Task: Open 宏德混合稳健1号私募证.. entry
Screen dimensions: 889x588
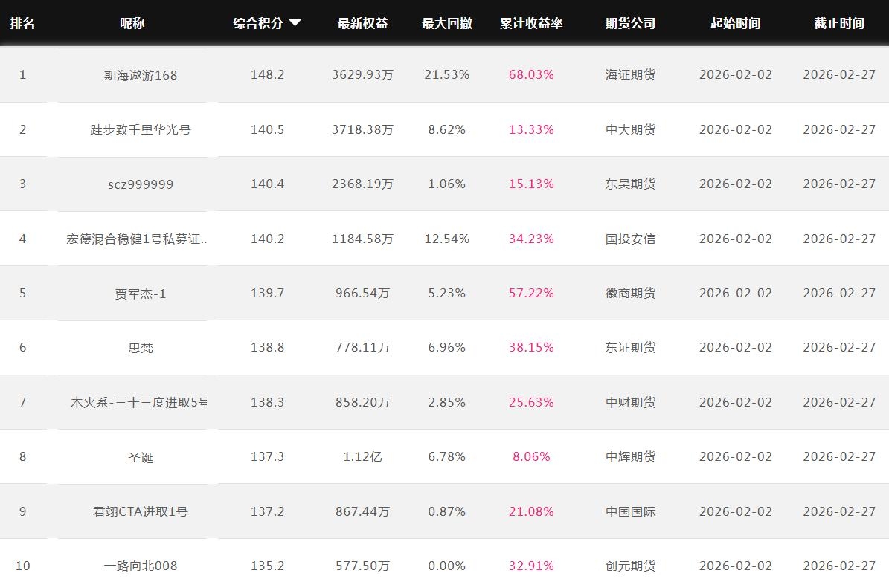Action: click(138, 239)
